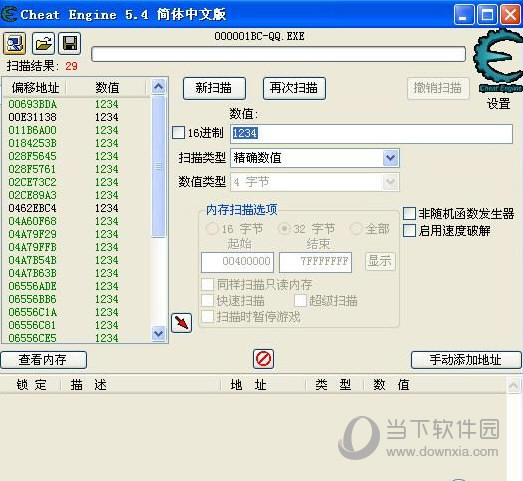Select address 06556C81 in results
This screenshot has height=481, width=523.
coord(33,325)
